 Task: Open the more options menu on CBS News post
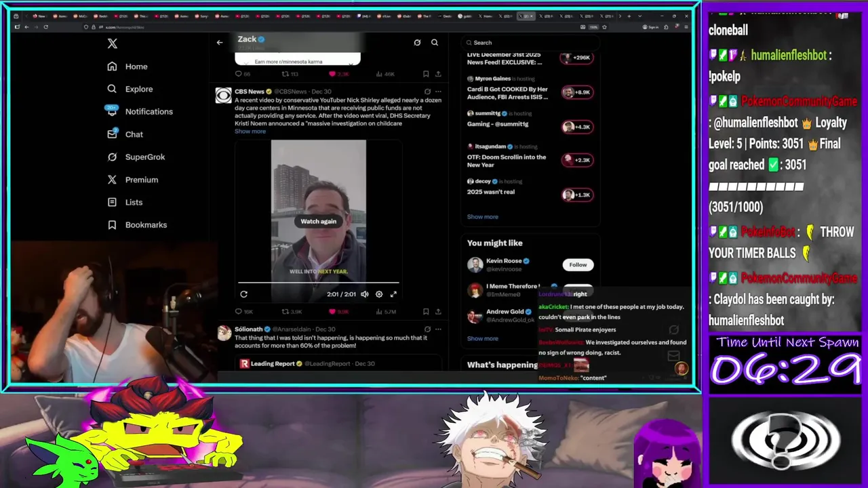click(438, 91)
